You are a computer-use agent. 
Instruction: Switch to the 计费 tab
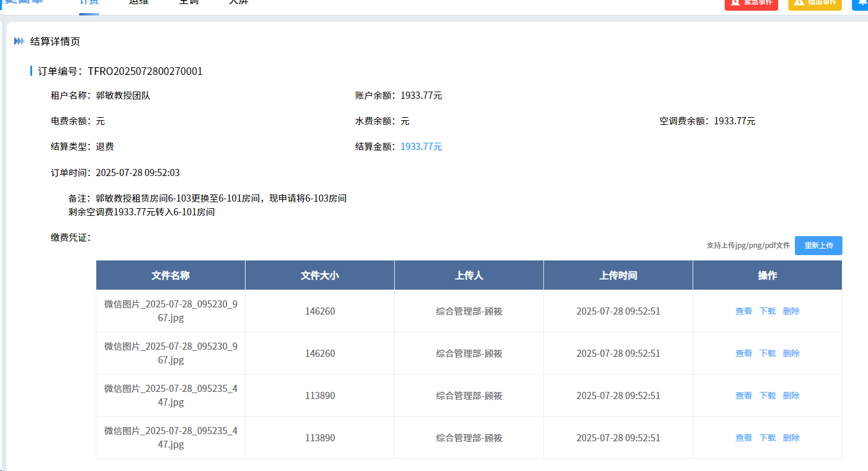point(89,2)
